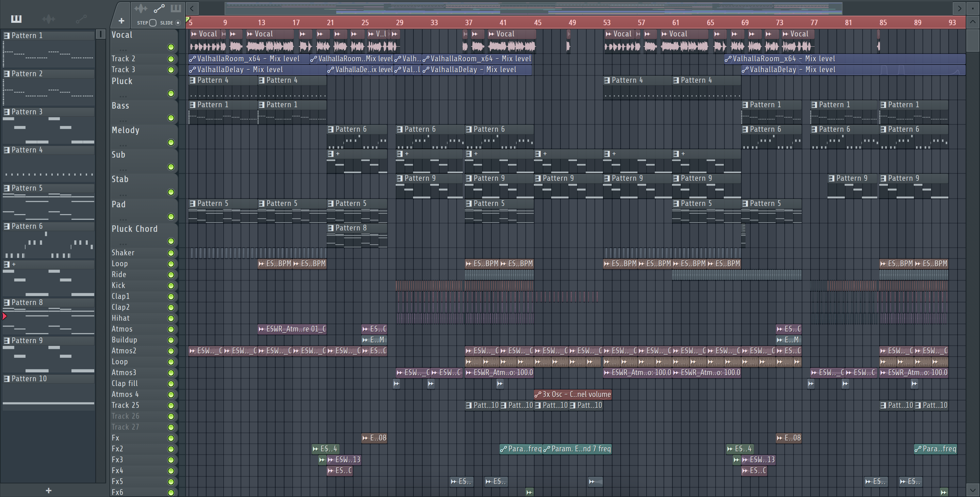
Task: Click bar 37 on the timeline ruler
Action: coord(469,22)
